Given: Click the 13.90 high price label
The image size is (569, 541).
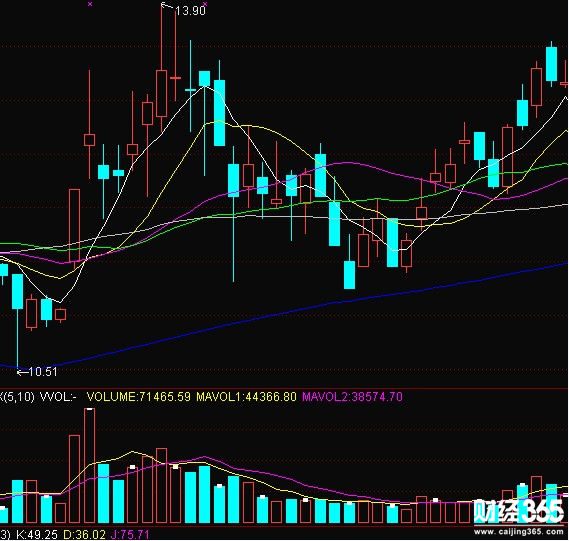Looking at the screenshot, I should click(x=191, y=11).
